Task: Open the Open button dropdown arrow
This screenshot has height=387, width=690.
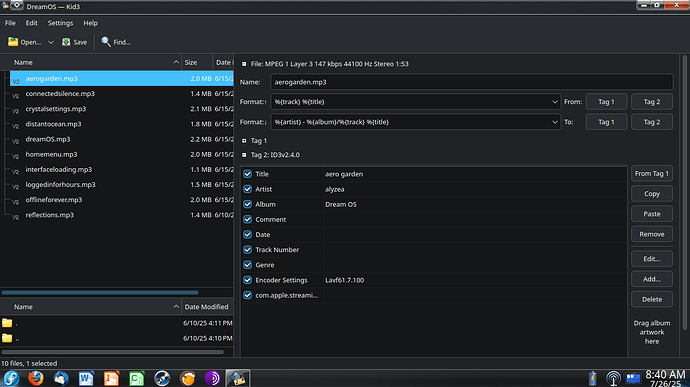Action: click(51, 42)
